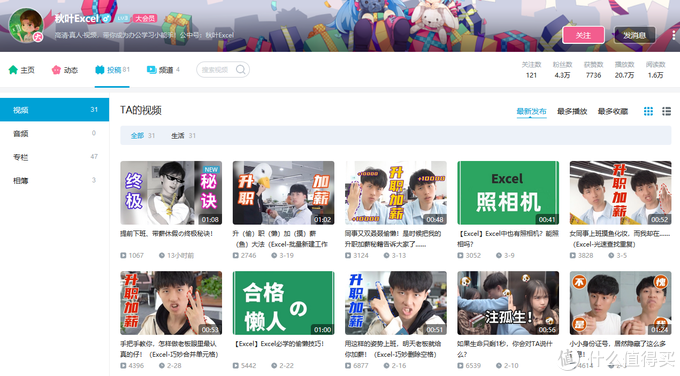
Task: Click clock icon beside 3-9
Action: (x=499, y=255)
